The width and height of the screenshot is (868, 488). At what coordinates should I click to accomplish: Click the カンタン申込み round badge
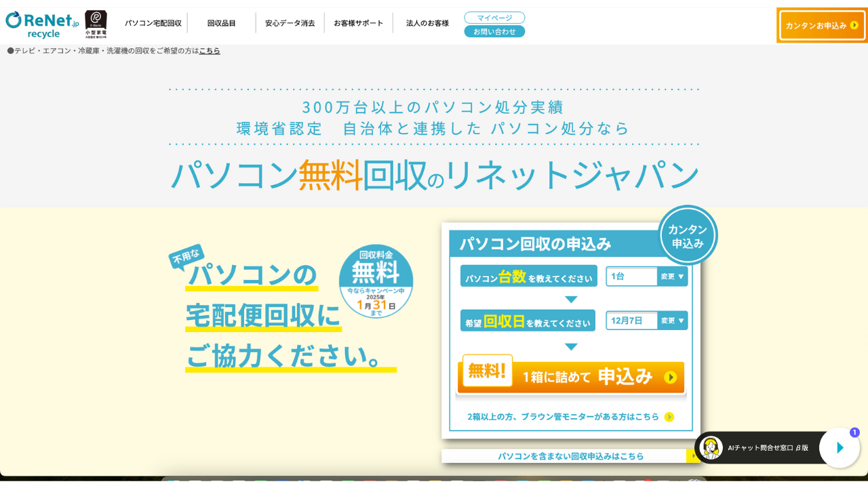688,235
